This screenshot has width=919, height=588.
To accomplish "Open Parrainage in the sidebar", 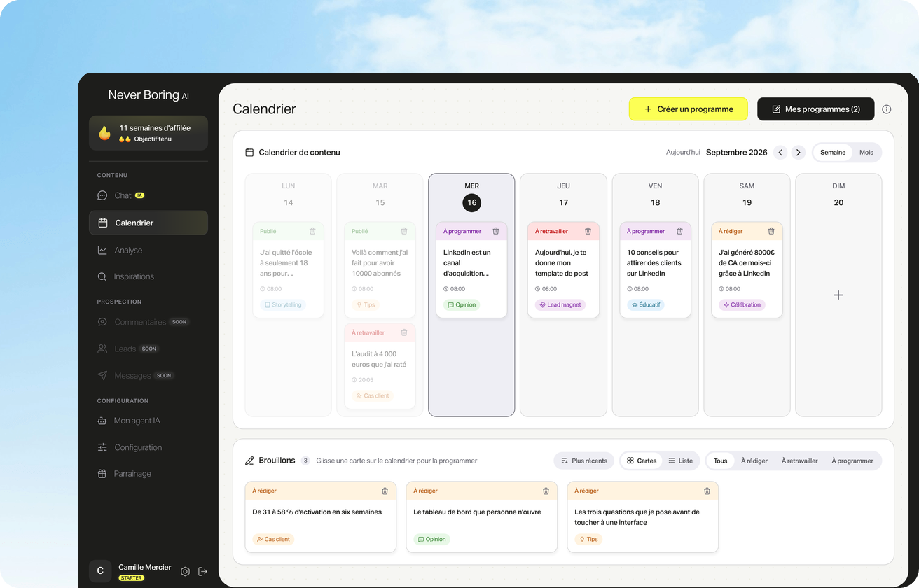I will click(x=148, y=474).
